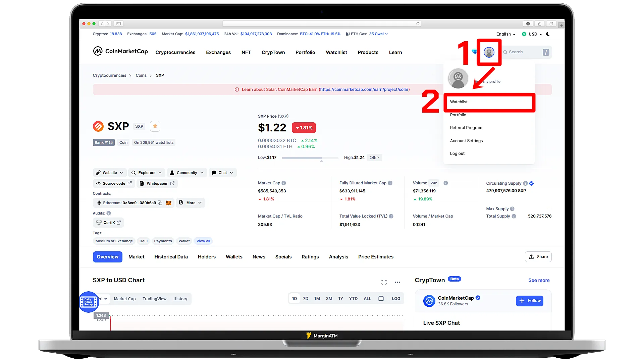This screenshot has height=362, width=644.
Task: Click the Audits info icon
Action: click(109, 213)
